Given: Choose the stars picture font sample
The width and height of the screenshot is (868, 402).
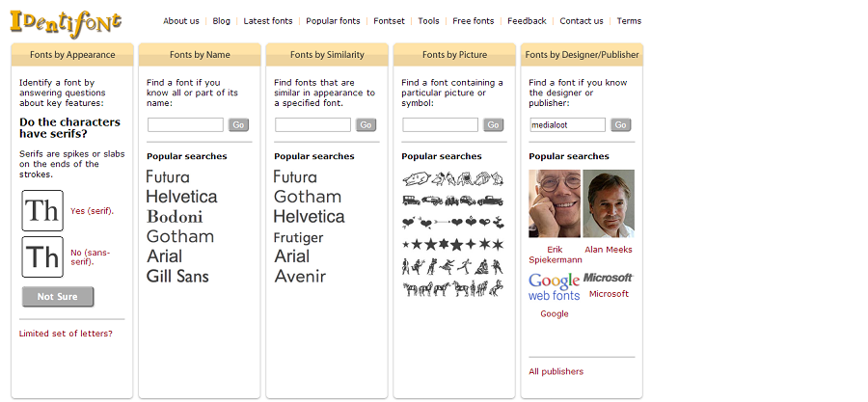Looking at the screenshot, I should click(452, 244).
